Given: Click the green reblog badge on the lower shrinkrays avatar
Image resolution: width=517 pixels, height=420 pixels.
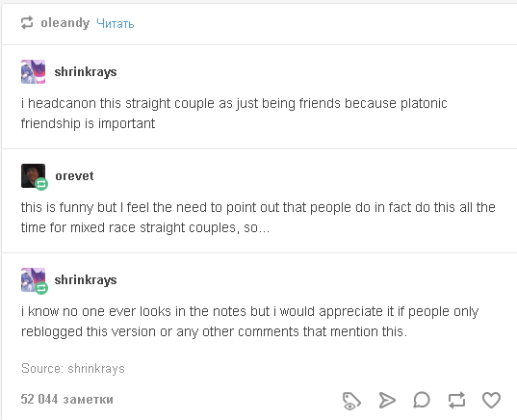Looking at the screenshot, I should (x=41, y=288).
